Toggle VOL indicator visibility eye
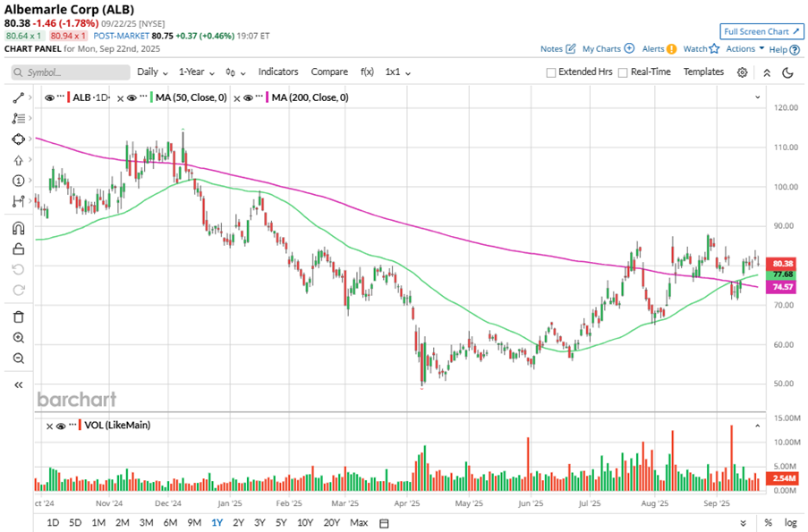This screenshot has width=808, height=532. 61,426
